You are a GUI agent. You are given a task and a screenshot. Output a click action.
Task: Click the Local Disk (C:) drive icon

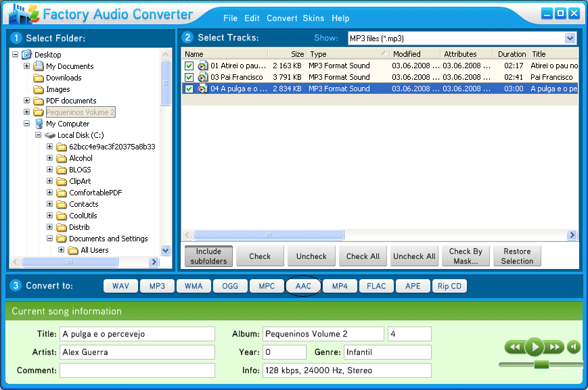pos(50,135)
